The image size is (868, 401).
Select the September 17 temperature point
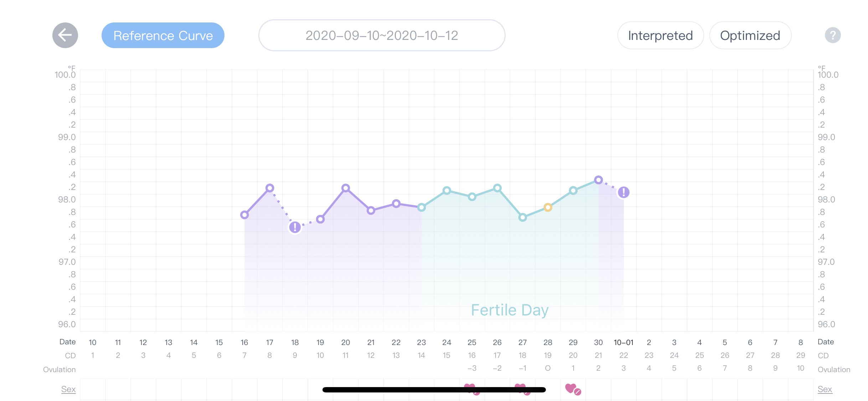[270, 188]
